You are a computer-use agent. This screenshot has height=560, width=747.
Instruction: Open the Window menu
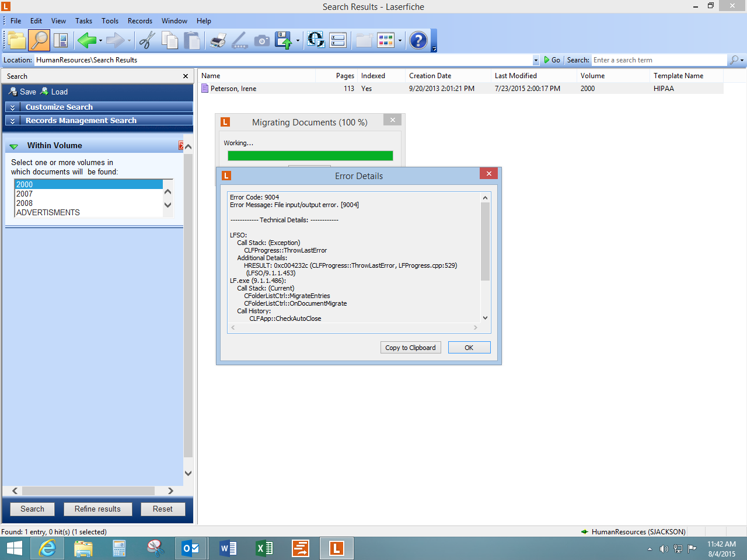click(174, 21)
